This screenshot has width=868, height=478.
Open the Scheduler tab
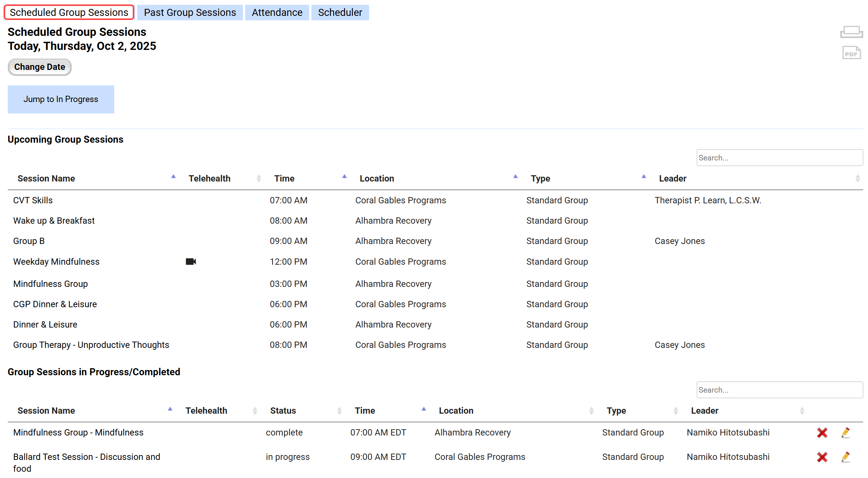point(340,13)
